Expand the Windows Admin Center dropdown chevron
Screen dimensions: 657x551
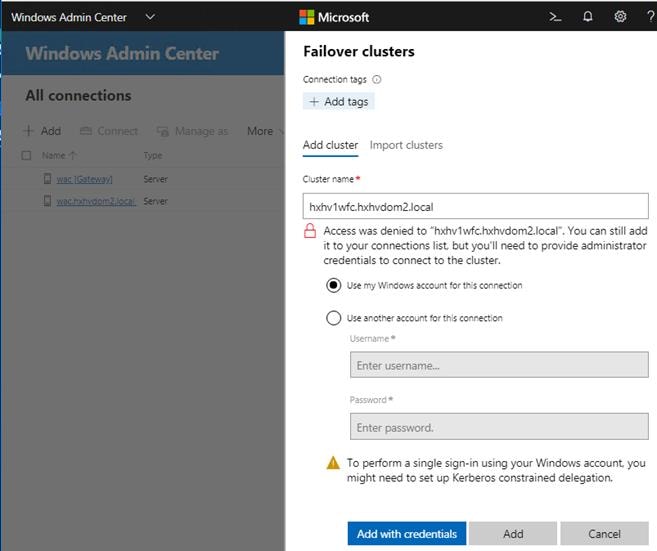[x=150, y=17]
